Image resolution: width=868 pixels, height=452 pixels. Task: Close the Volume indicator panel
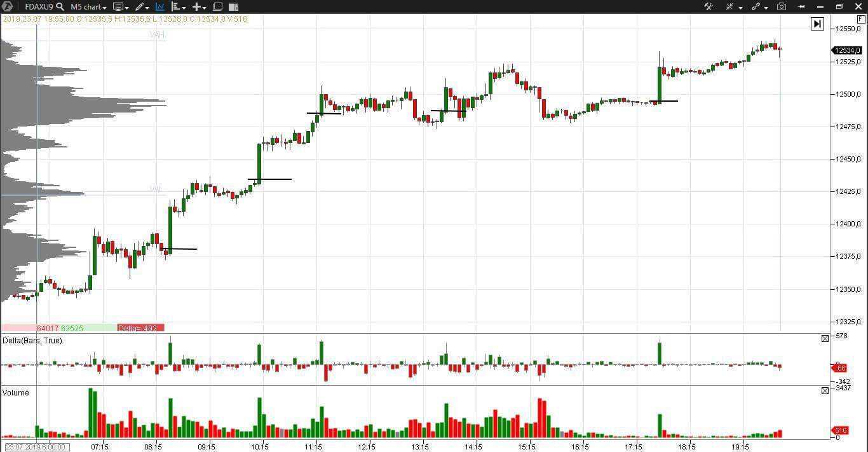coord(825,390)
